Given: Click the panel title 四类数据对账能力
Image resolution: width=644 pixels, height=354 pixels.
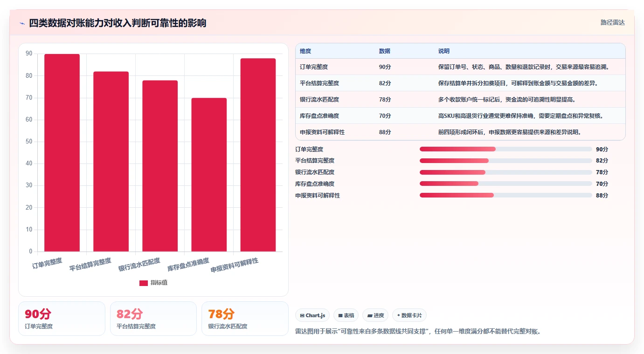Looking at the screenshot, I should coord(118,23).
